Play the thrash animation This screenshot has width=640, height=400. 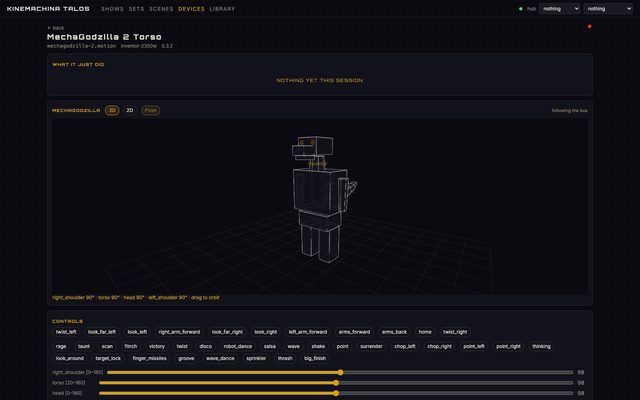click(285, 358)
